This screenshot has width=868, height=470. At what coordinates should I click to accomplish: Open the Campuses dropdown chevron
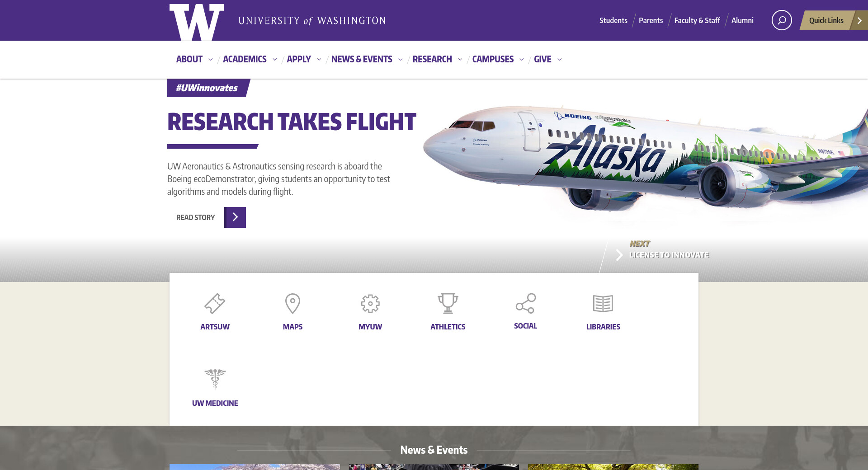coord(522,59)
